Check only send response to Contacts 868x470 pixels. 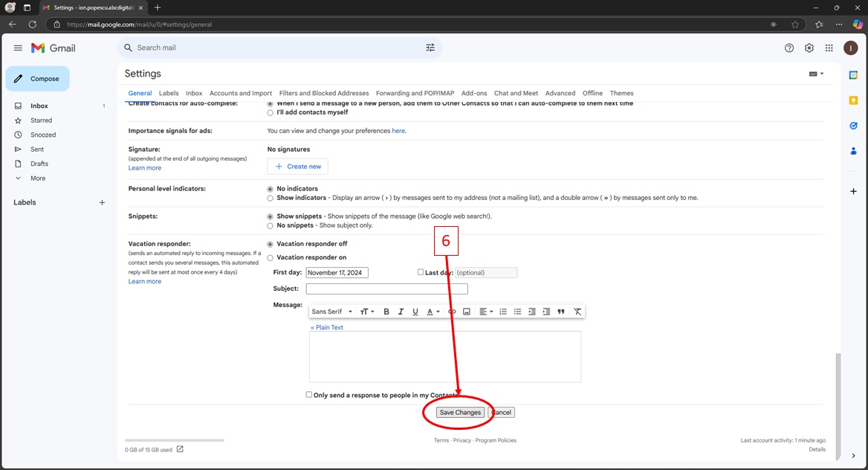(309, 395)
